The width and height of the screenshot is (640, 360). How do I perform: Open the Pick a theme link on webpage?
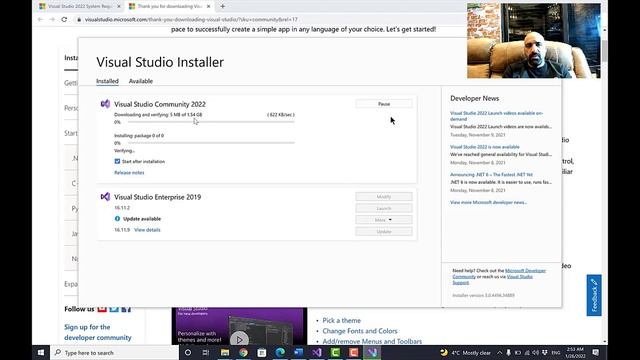pos(342,320)
